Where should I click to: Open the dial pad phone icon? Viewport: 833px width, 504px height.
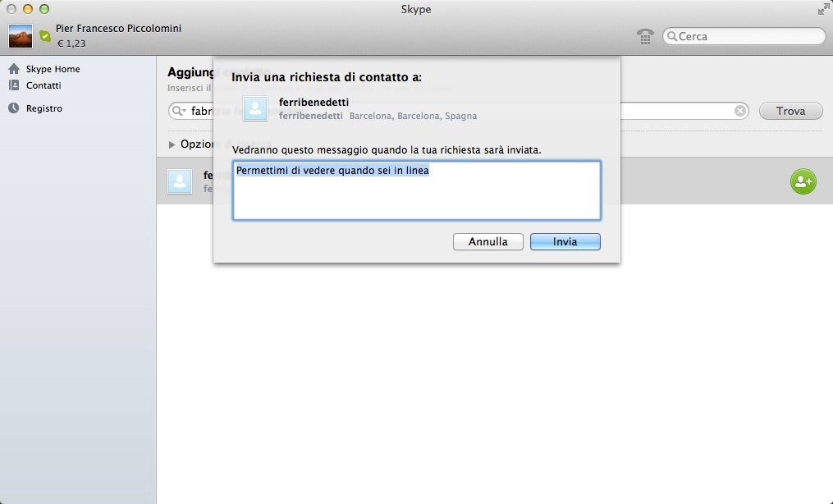point(645,36)
